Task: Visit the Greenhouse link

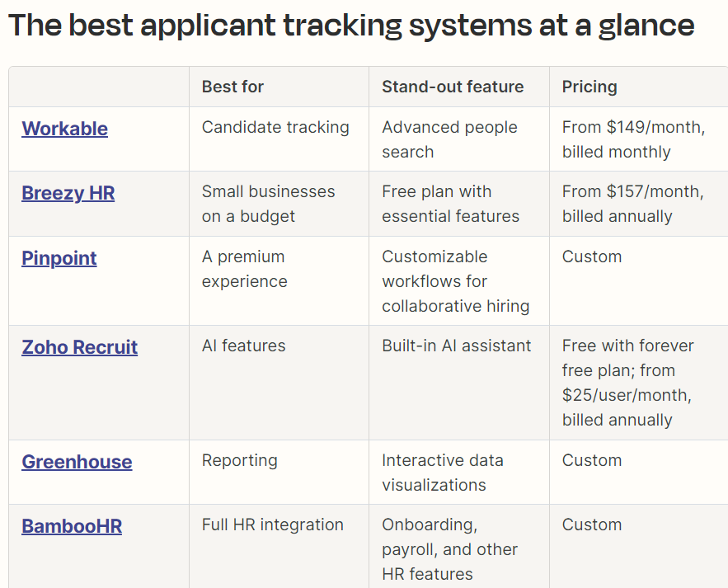Action: pos(77,462)
